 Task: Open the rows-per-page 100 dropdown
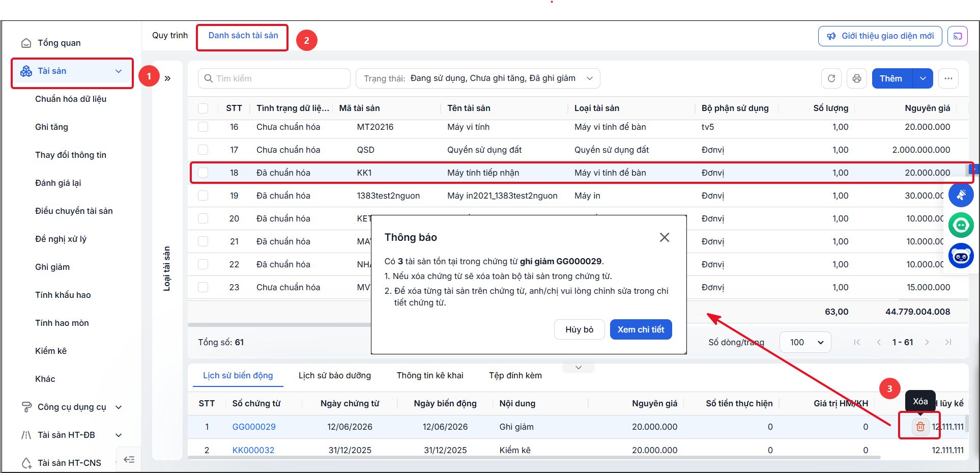point(805,342)
